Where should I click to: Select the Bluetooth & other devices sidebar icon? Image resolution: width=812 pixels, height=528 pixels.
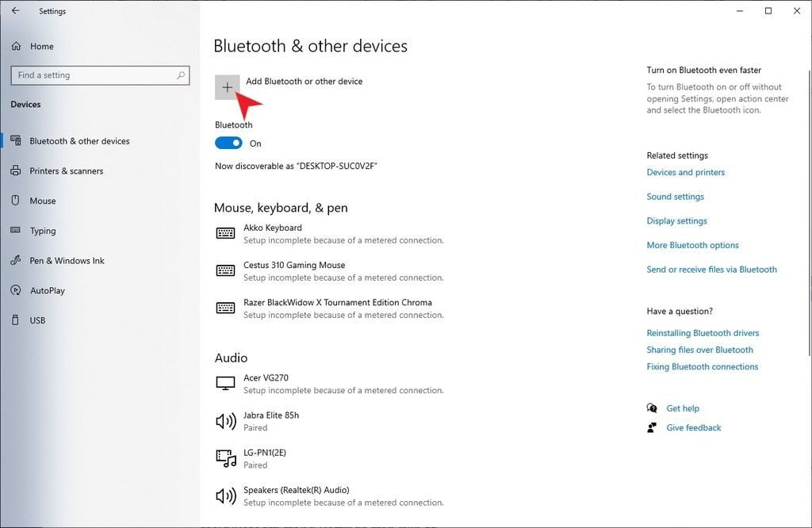(x=16, y=141)
